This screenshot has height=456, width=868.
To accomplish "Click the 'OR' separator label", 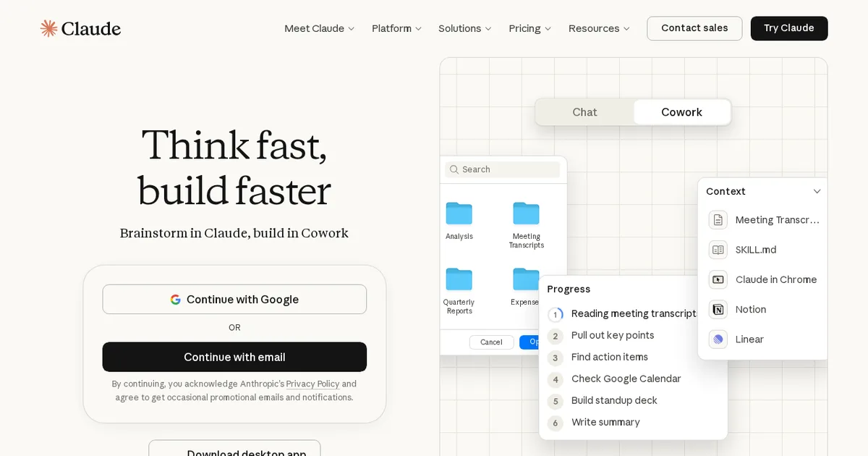I will coord(234,328).
